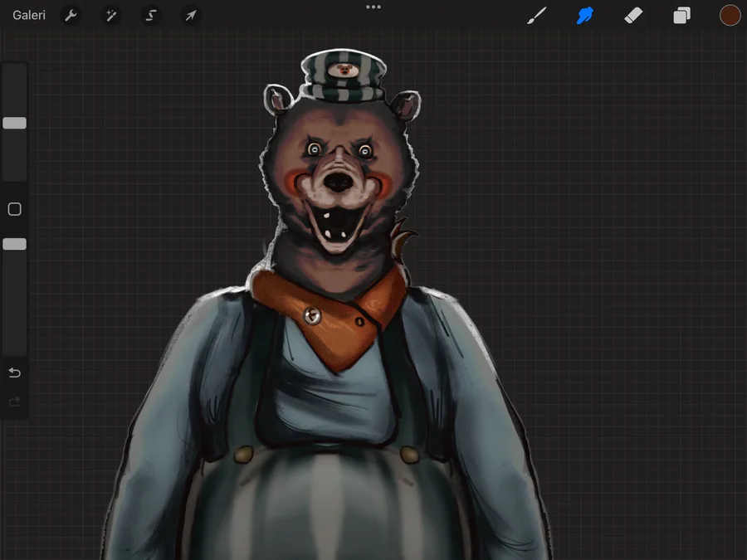The height and width of the screenshot is (560, 747).
Task: Tap the three dots at top center
Action: (373, 7)
